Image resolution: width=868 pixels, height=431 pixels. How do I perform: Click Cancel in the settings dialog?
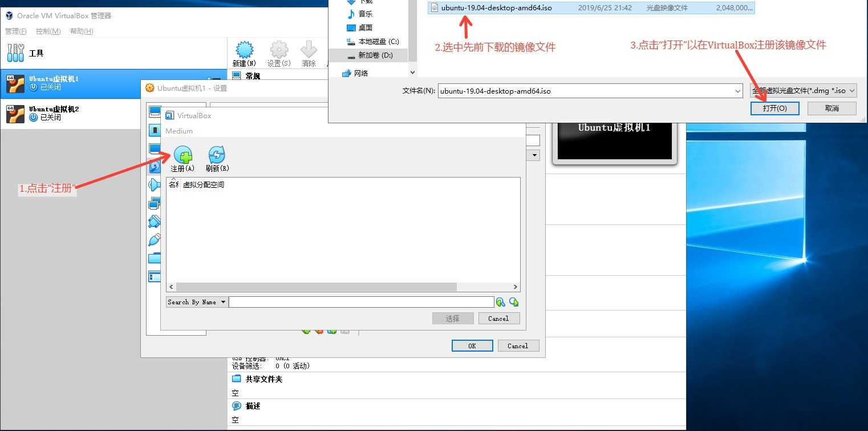tap(518, 345)
